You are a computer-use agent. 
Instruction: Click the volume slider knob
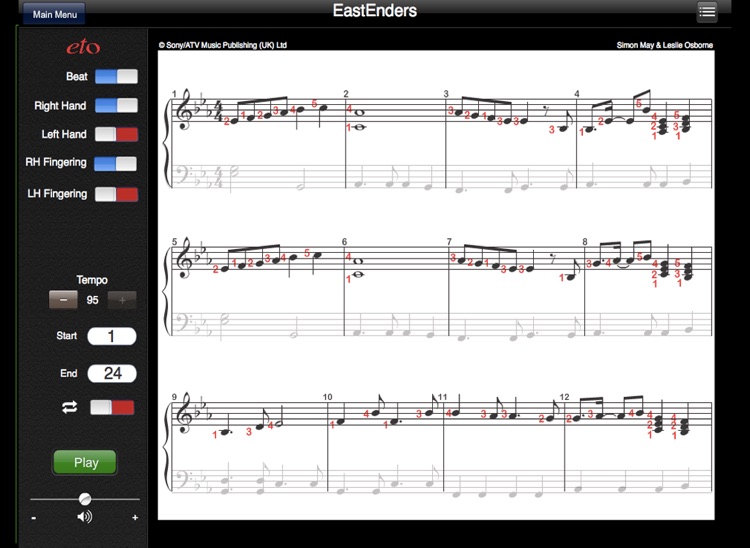click(x=85, y=499)
